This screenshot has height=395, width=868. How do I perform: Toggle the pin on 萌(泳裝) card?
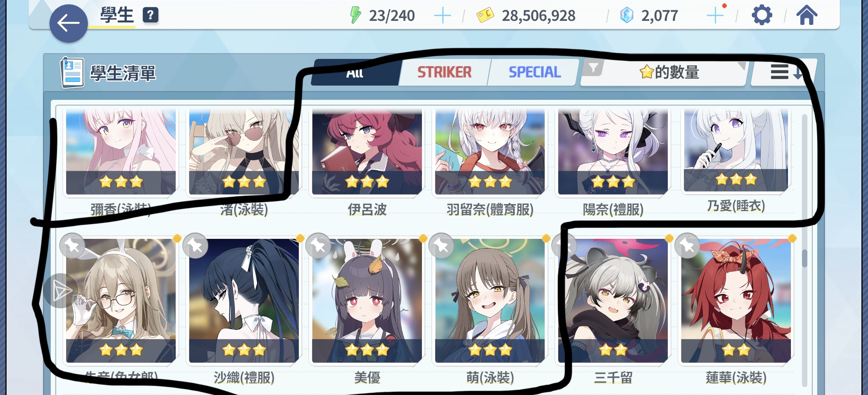point(442,246)
